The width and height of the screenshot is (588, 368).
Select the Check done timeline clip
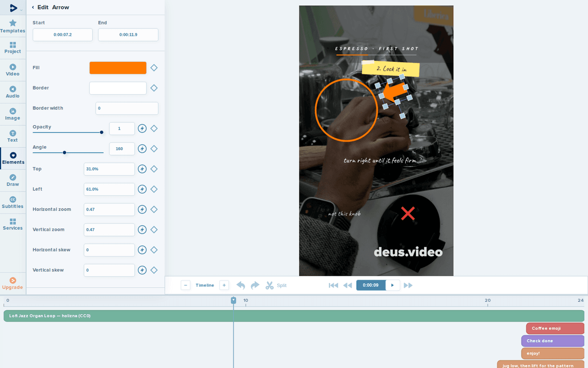(553, 341)
